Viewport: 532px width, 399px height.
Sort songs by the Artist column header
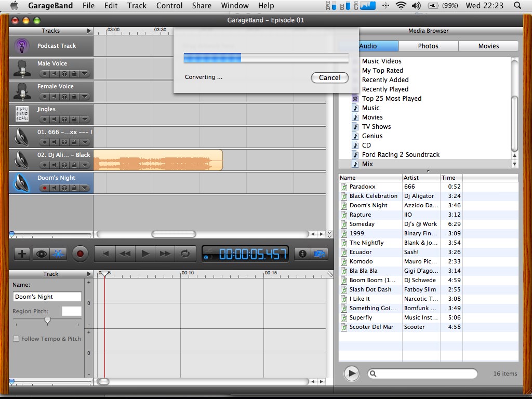point(421,178)
